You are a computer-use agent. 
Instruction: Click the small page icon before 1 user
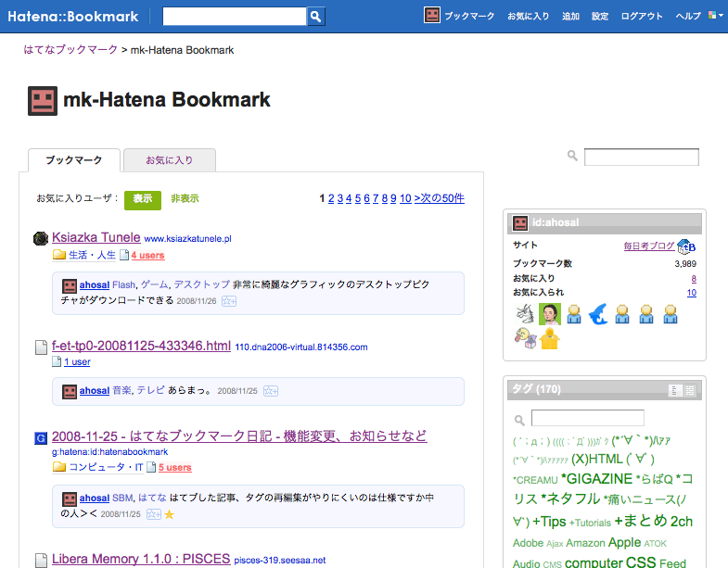pos(57,361)
